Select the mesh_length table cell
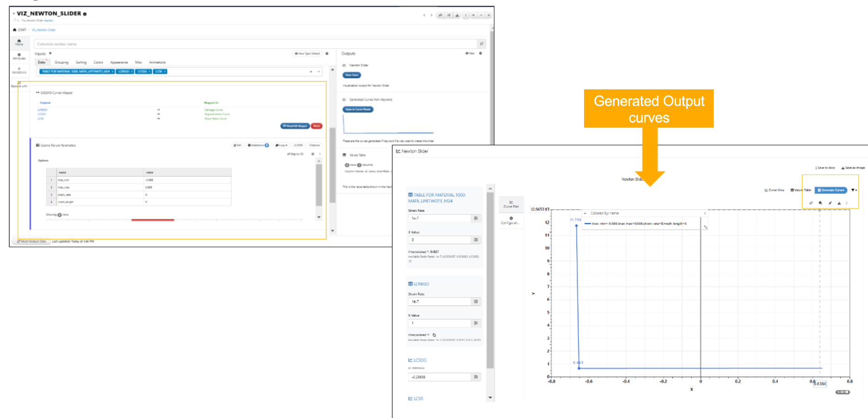 pyautogui.click(x=99, y=202)
